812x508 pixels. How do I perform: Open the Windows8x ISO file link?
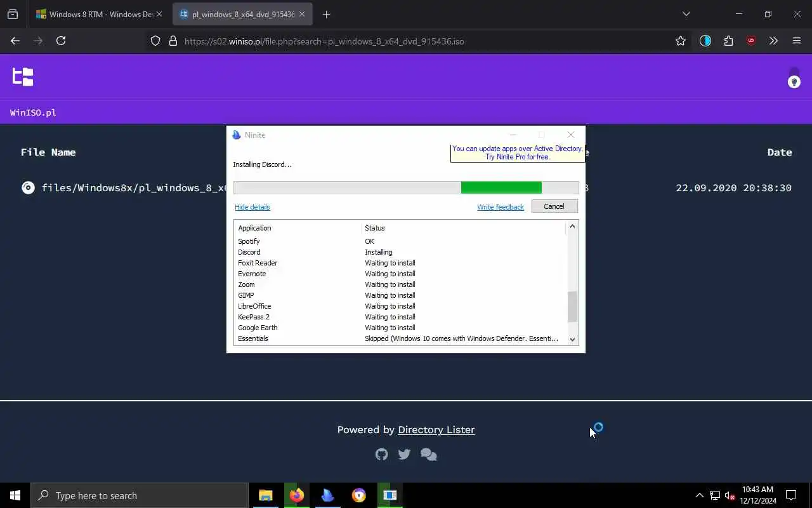pyautogui.click(x=134, y=188)
